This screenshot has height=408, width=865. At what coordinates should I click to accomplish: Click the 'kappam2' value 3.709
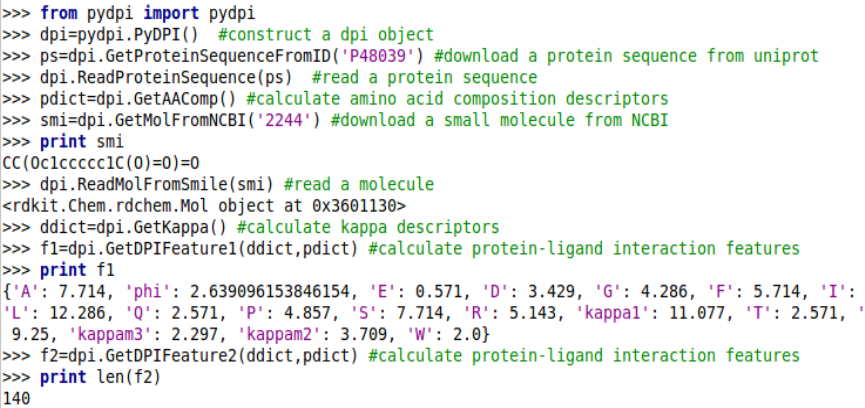click(359, 333)
